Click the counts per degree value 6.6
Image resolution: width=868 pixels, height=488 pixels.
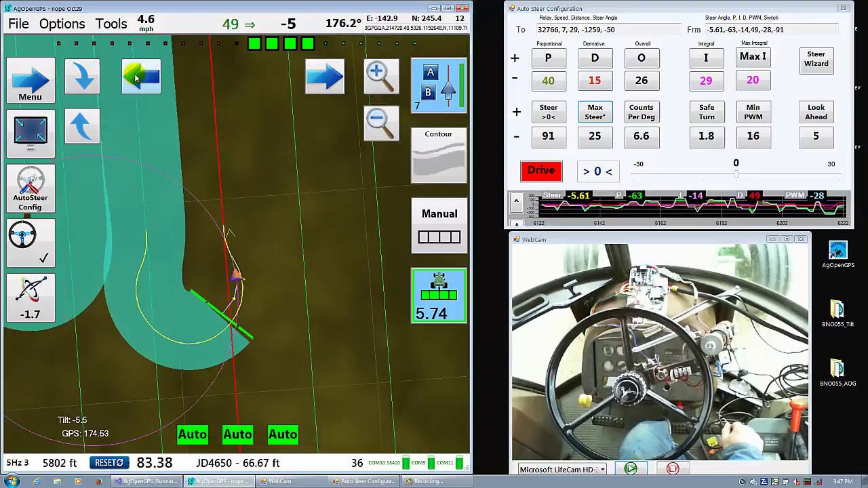tap(641, 136)
